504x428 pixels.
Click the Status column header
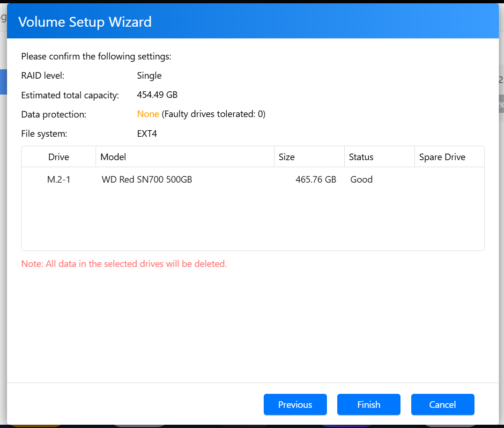tap(379, 157)
